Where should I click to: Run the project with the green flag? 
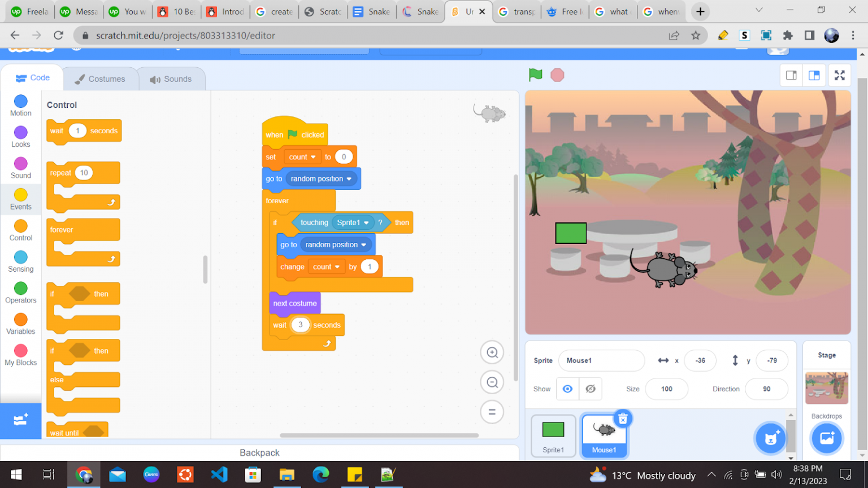pos(535,75)
